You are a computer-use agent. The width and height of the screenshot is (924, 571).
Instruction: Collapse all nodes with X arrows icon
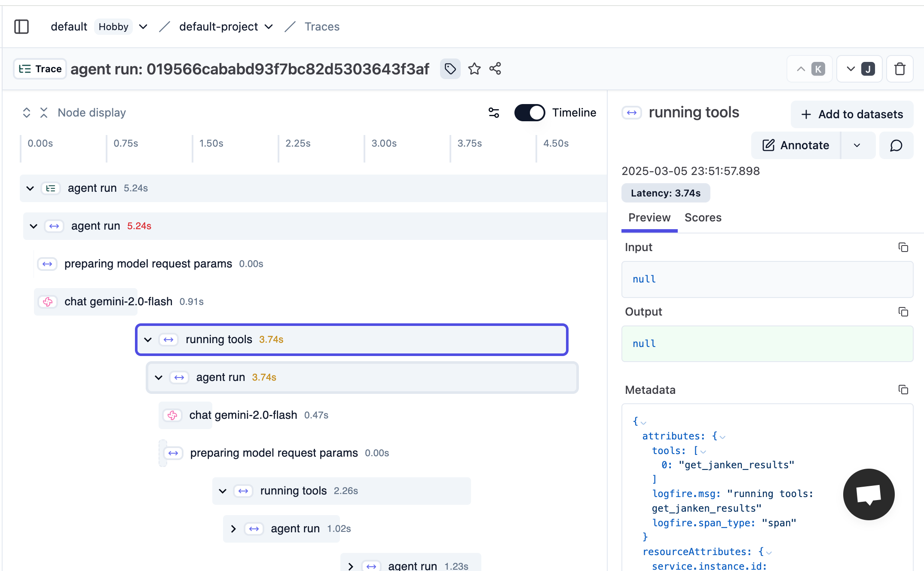[43, 113]
